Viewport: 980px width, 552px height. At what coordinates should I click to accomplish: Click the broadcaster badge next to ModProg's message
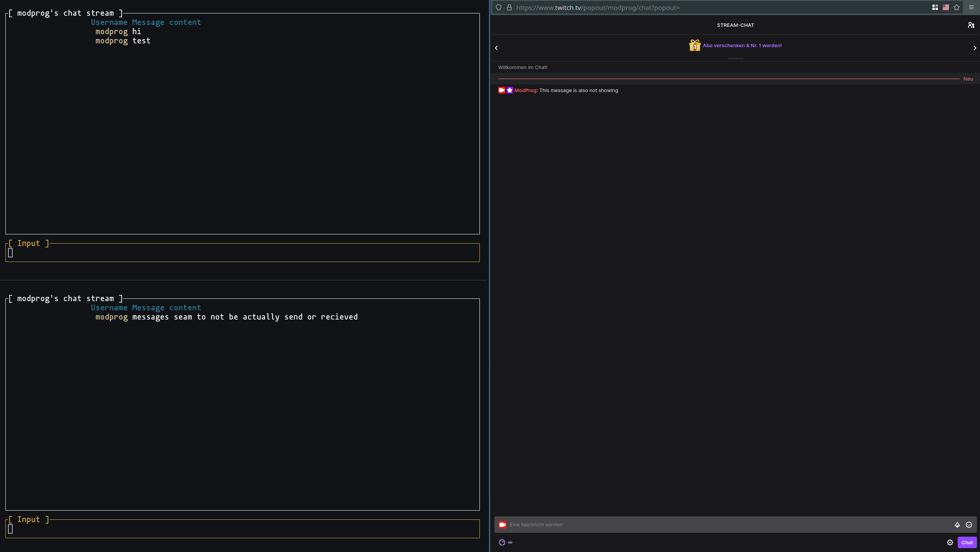click(502, 90)
